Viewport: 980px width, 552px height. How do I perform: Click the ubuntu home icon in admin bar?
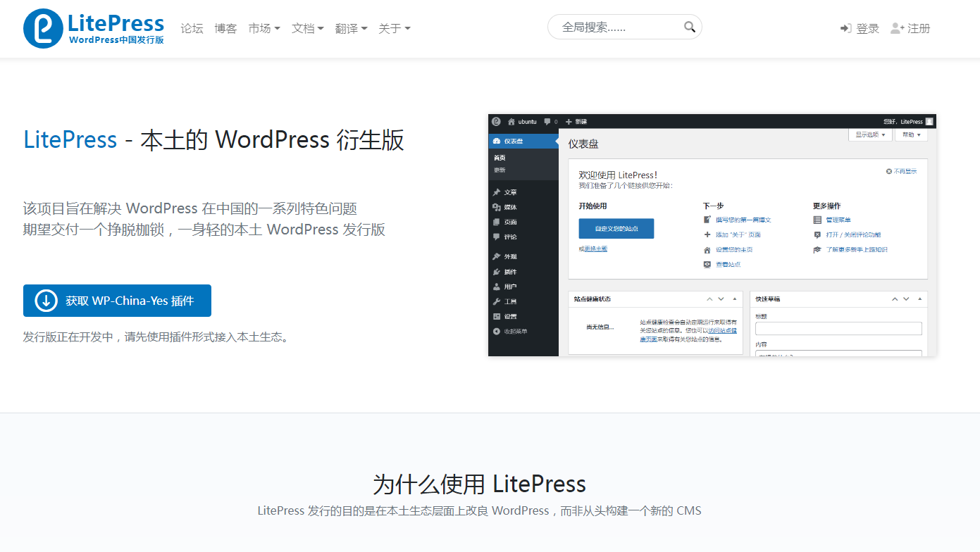tap(511, 121)
